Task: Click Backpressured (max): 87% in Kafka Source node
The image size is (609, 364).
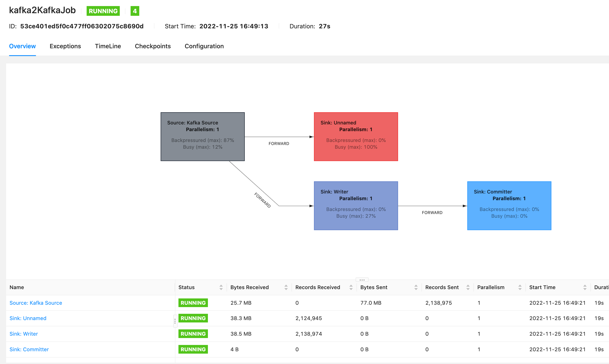Action: pyautogui.click(x=202, y=140)
